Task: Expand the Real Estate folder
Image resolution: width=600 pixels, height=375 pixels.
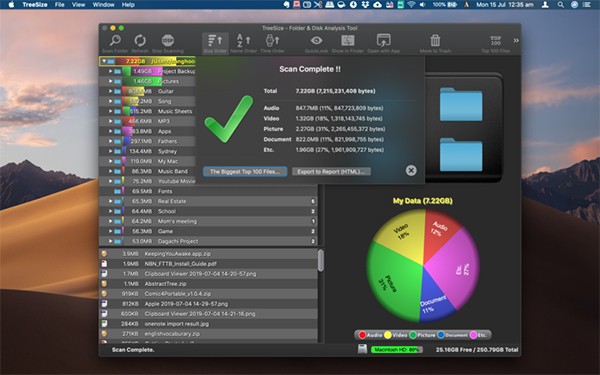Action: (110, 201)
